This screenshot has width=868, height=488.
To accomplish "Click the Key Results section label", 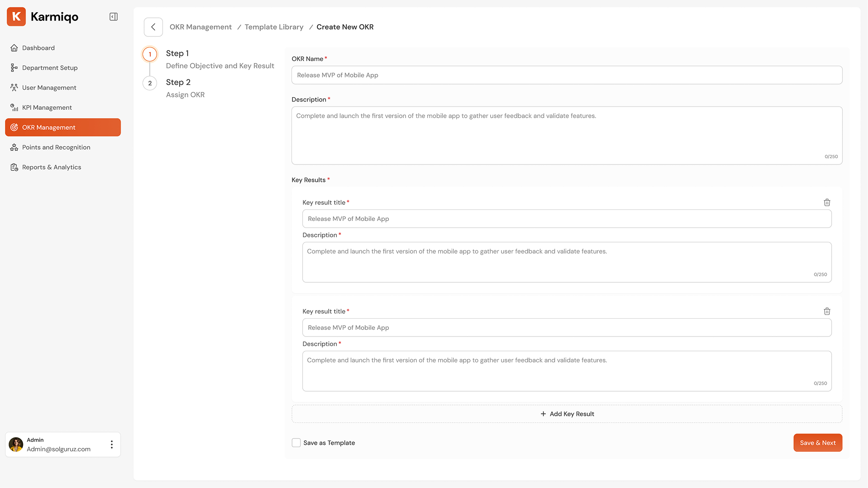I will [x=309, y=180].
